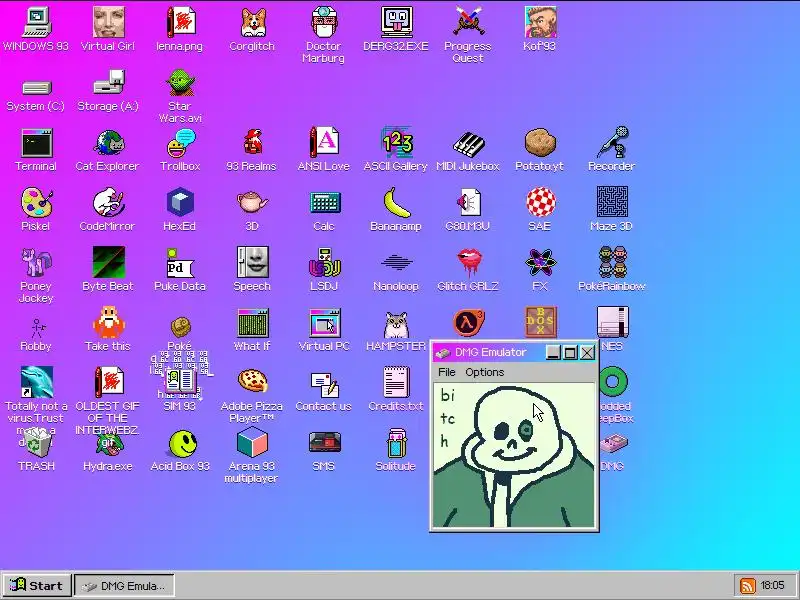Launch Kof'93 icon
This screenshot has height=600, width=800.
click(540, 22)
